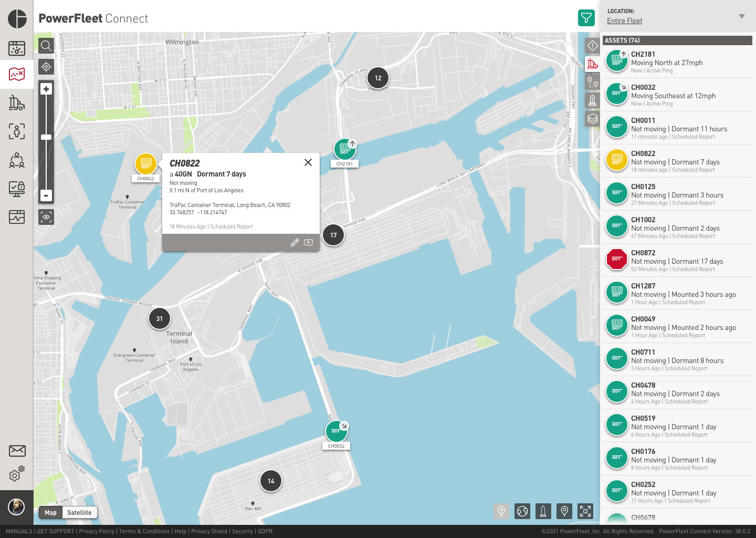Open the map layers stack icon
The image size is (756, 538).
(x=592, y=119)
